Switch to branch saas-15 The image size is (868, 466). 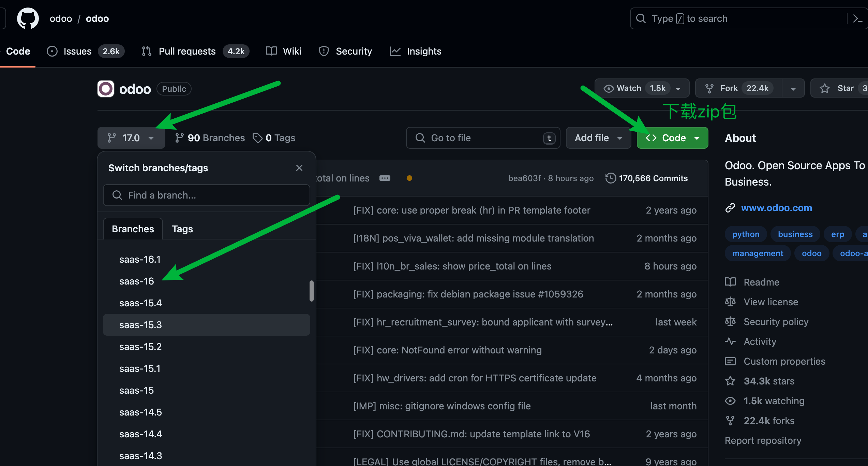[x=207, y=390]
